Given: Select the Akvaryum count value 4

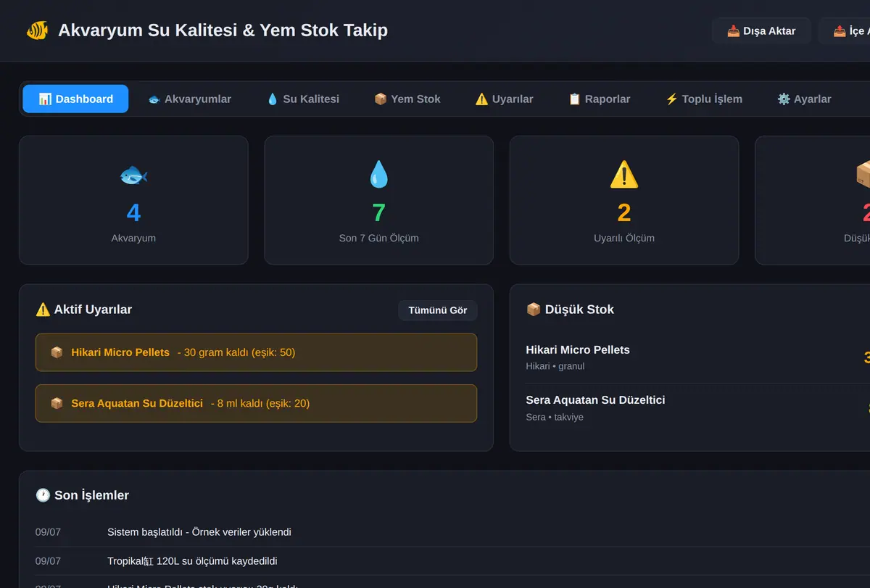Looking at the screenshot, I should (x=133, y=212).
